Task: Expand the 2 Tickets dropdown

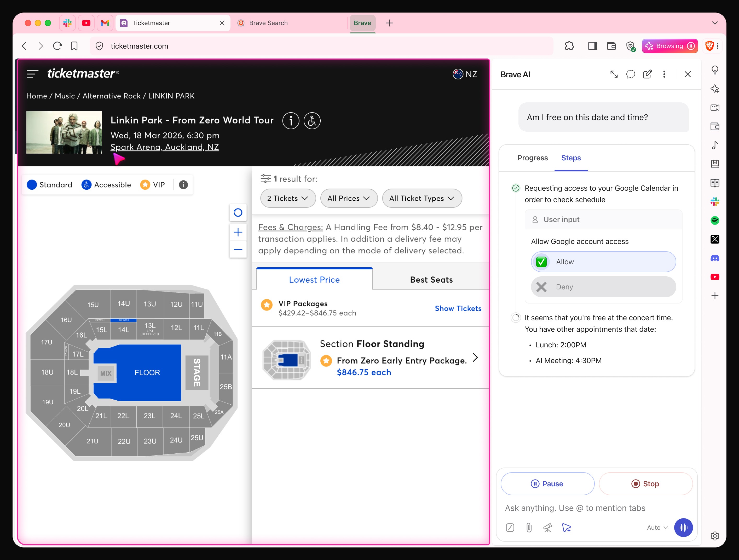Action: pyautogui.click(x=288, y=198)
